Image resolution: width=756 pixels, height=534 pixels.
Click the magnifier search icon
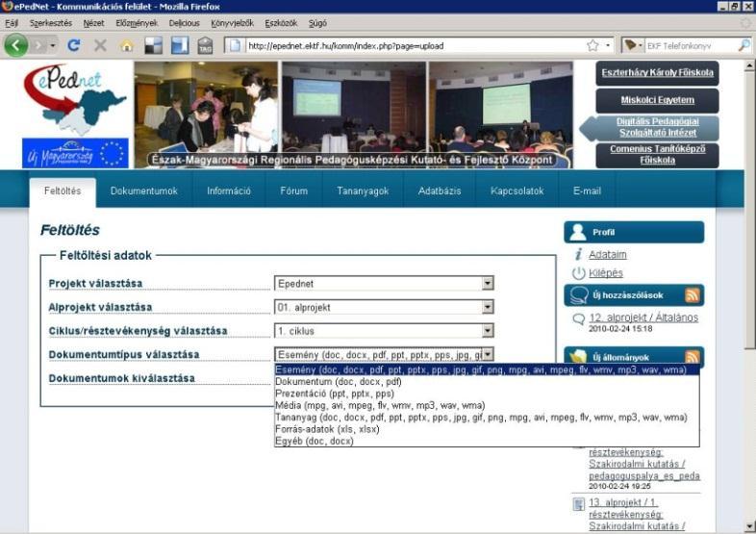tap(744, 45)
